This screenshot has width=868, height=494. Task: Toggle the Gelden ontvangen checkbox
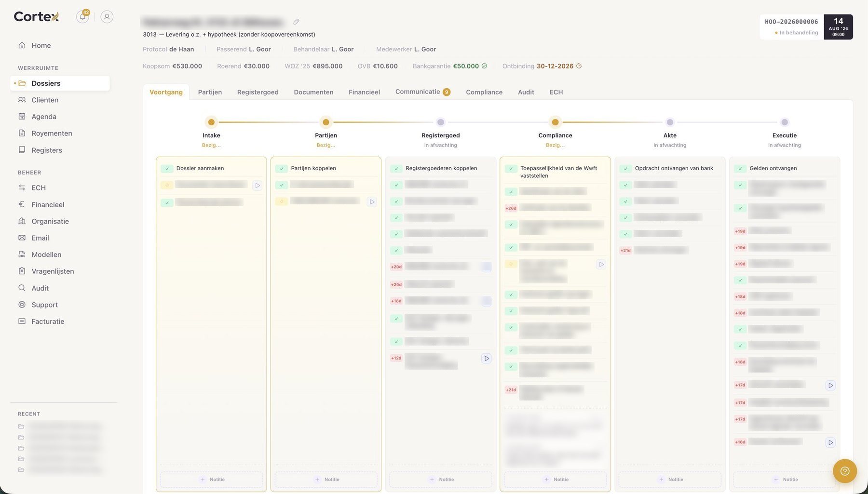[740, 169]
